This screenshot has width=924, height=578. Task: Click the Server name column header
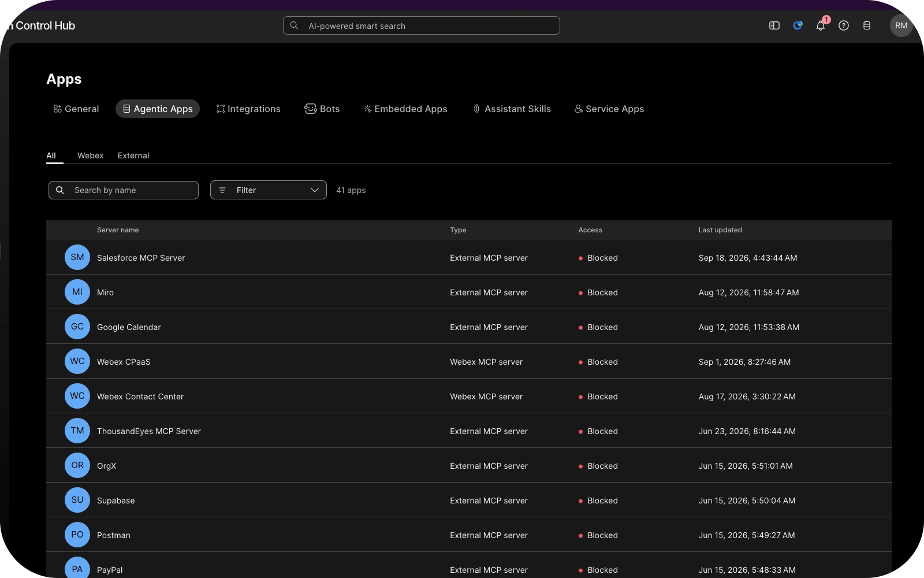[118, 230]
